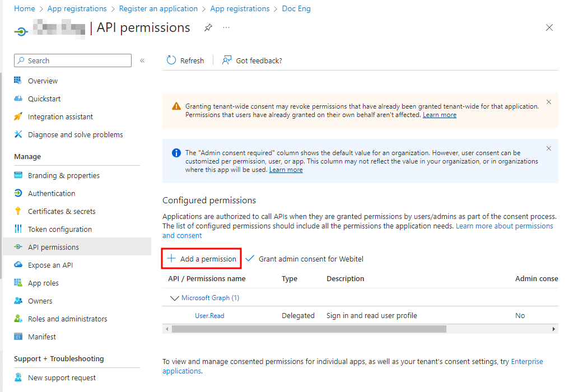Click the Refresh circular arrow icon
This screenshot has width=569, height=392.
pyautogui.click(x=171, y=60)
